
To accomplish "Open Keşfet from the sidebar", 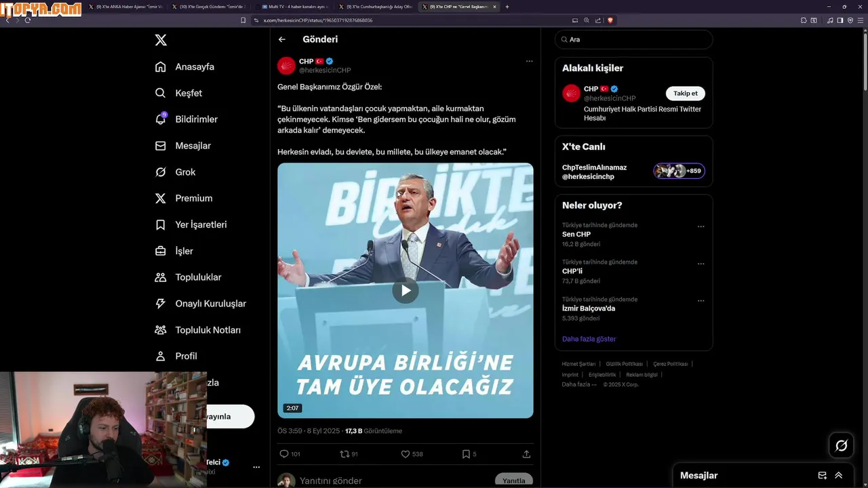I will click(x=178, y=93).
